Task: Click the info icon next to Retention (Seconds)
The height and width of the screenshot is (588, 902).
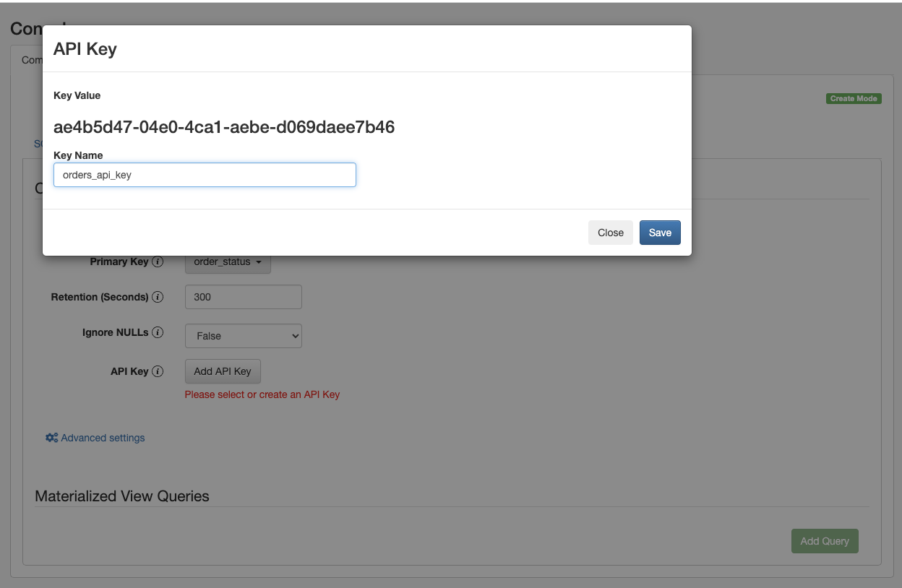Action: (158, 297)
